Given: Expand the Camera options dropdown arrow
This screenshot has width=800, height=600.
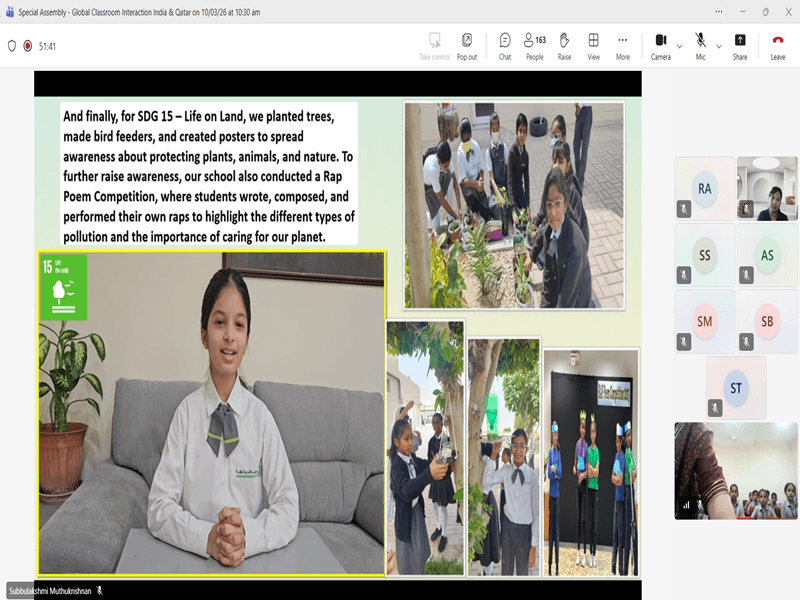Looking at the screenshot, I should [680, 46].
